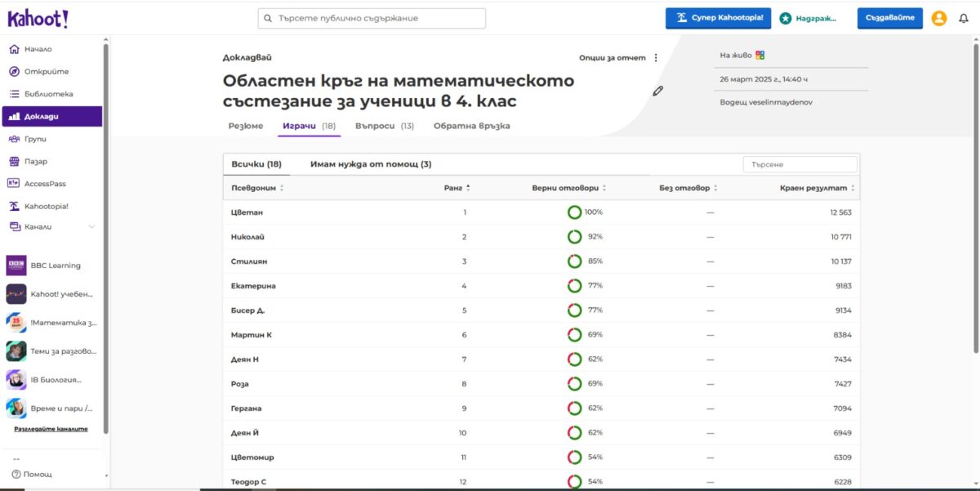
Task: Open the Групи people icon
Action: coord(14,139)
